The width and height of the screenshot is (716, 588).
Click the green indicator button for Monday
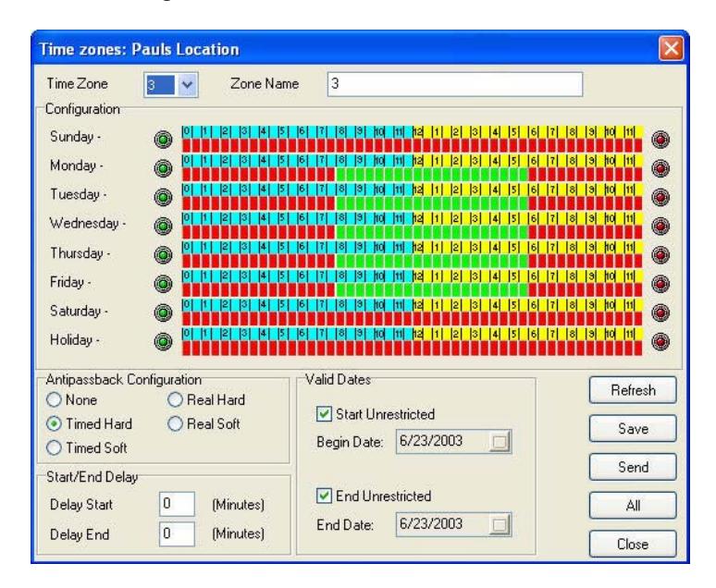pyautogui.click(x=163, y=168)
